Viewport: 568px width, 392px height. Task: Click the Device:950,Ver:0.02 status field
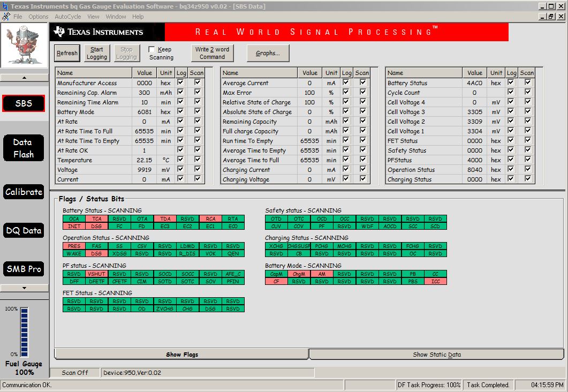pos(208,372)
